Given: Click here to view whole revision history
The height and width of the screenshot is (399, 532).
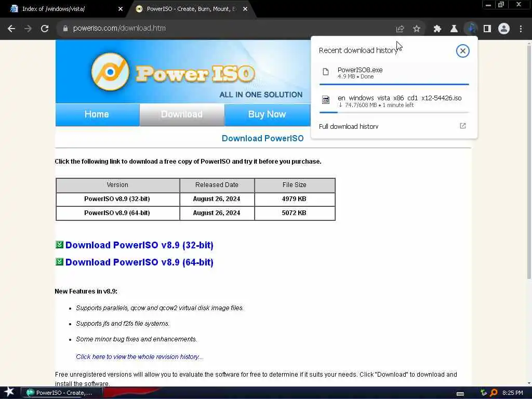Looking at the screenshot, I should [140, 356].
